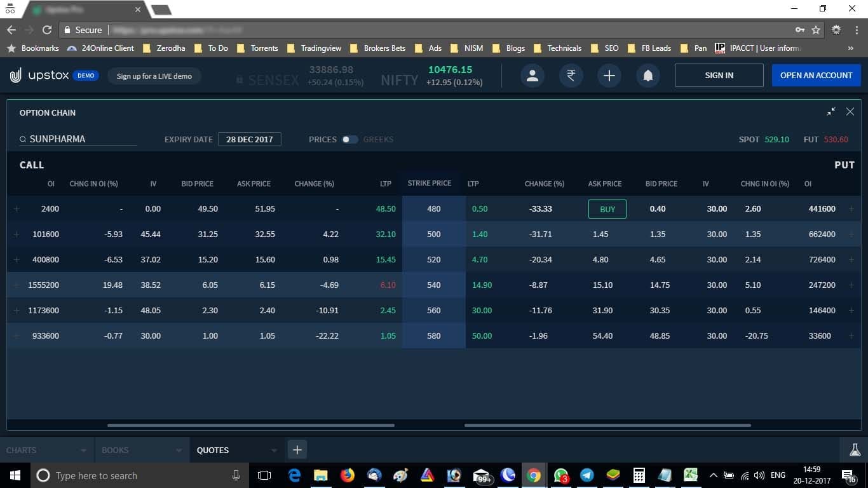Open the Technicals bookmark folder
Screen dimensions: 868x488
click(557, 48)
